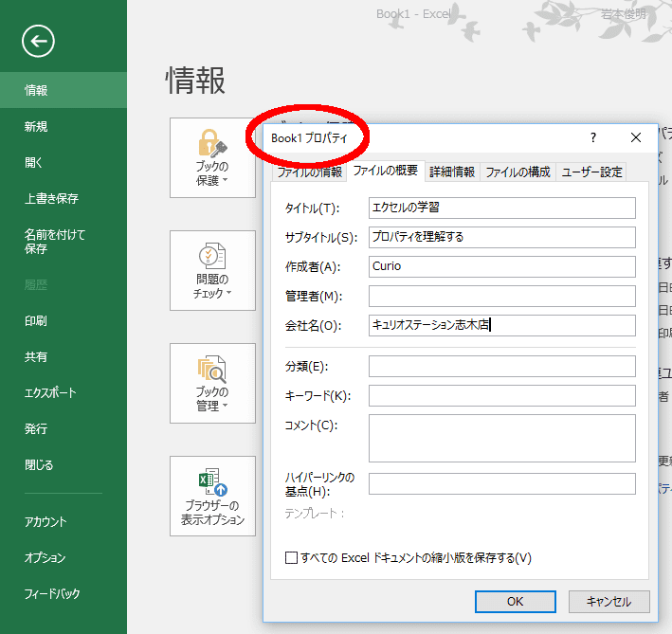Confirm the properties dialog with OK
The width and height of the screenshot is (672, 634).
(x=516, y=602)
